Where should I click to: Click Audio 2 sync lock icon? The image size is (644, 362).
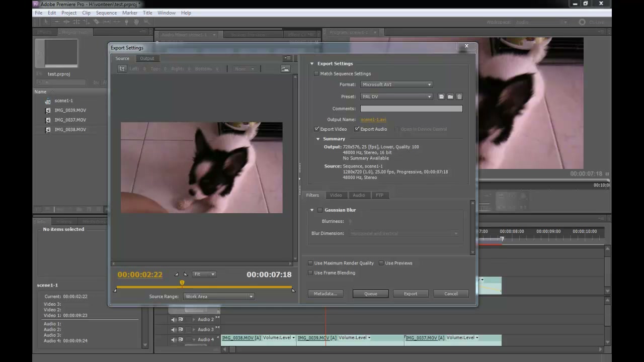pos(181,320)
